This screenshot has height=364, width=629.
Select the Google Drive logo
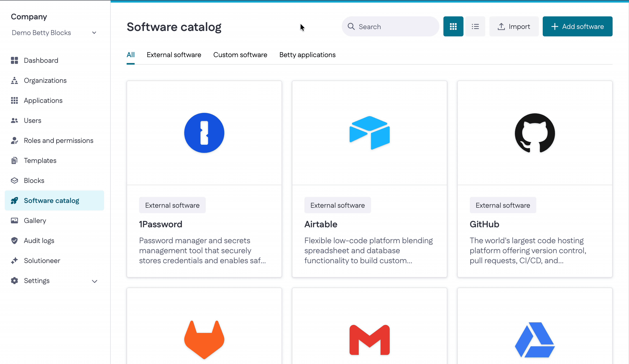(x=535, y=340)
